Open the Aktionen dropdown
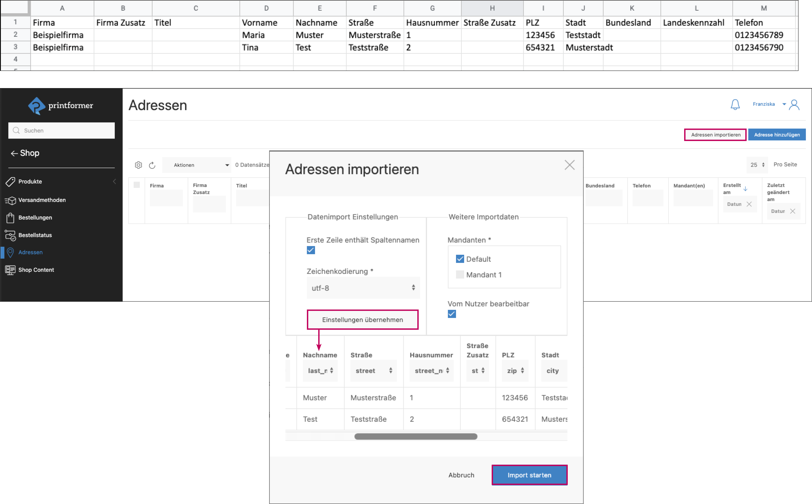812x504 pixels. [x=197, y=165]
